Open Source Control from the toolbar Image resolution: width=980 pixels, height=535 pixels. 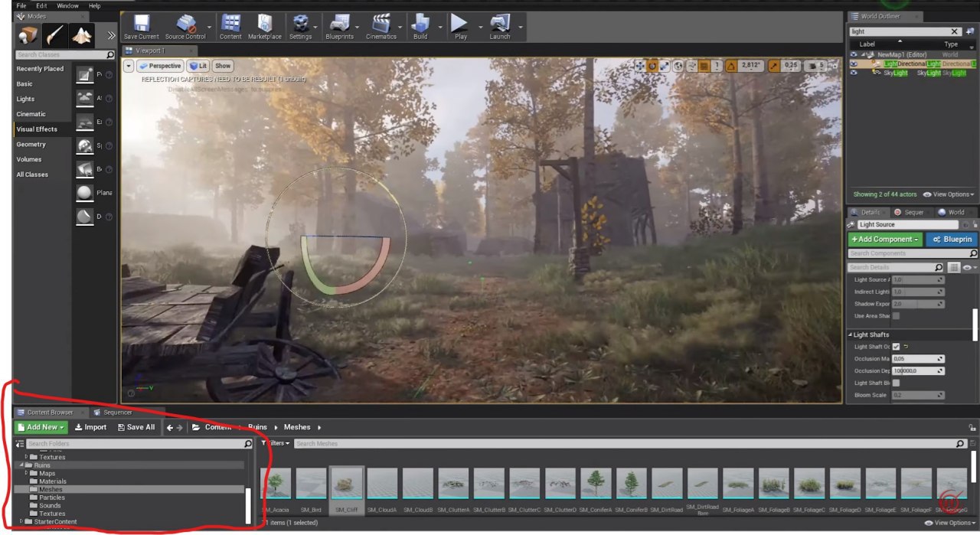pyautogui.click(x=185, y=27)
